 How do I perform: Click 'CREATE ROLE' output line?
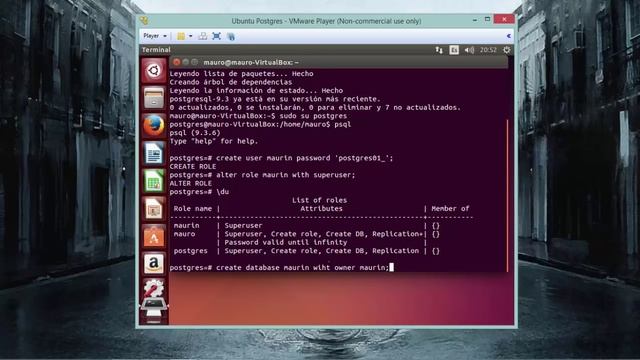click(193, 167)
